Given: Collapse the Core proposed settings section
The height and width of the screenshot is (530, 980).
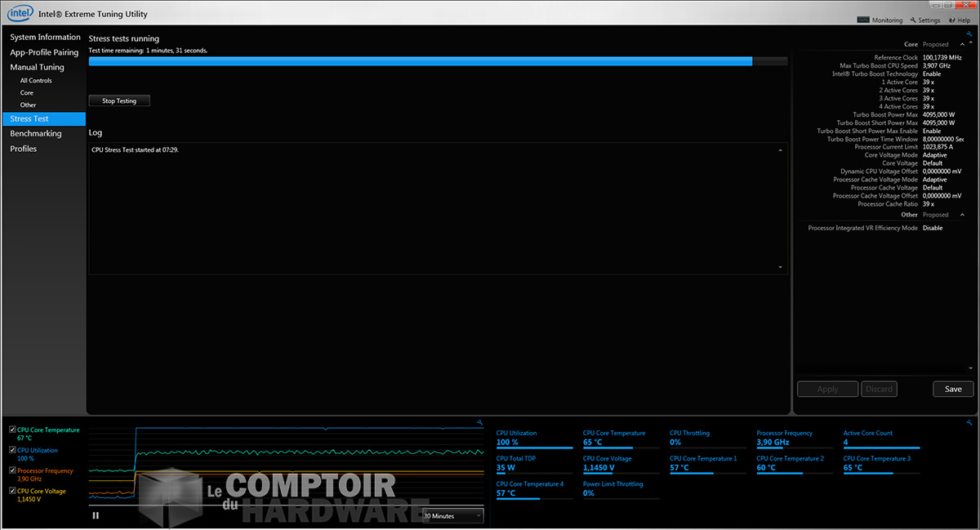Looking at the screenshot, I should 962,44.
